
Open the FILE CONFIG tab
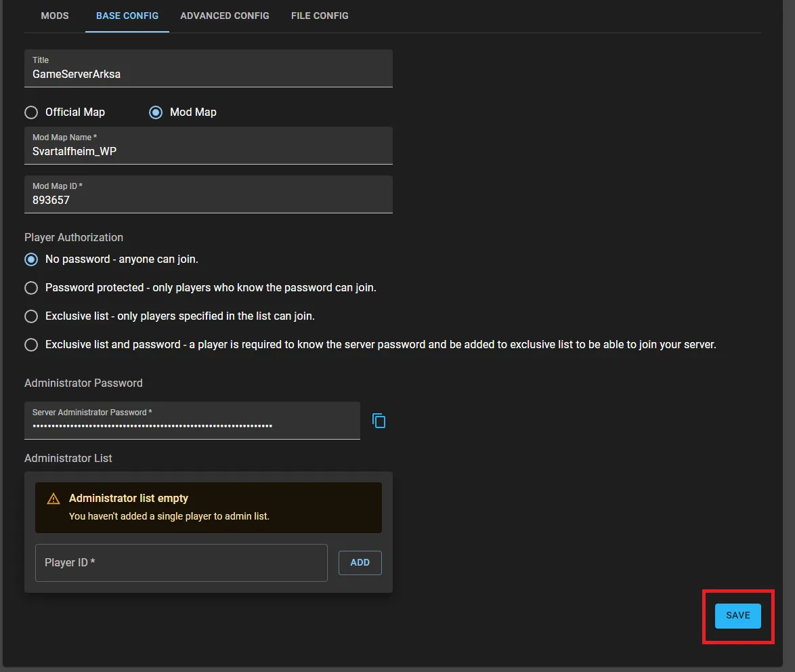320,16
